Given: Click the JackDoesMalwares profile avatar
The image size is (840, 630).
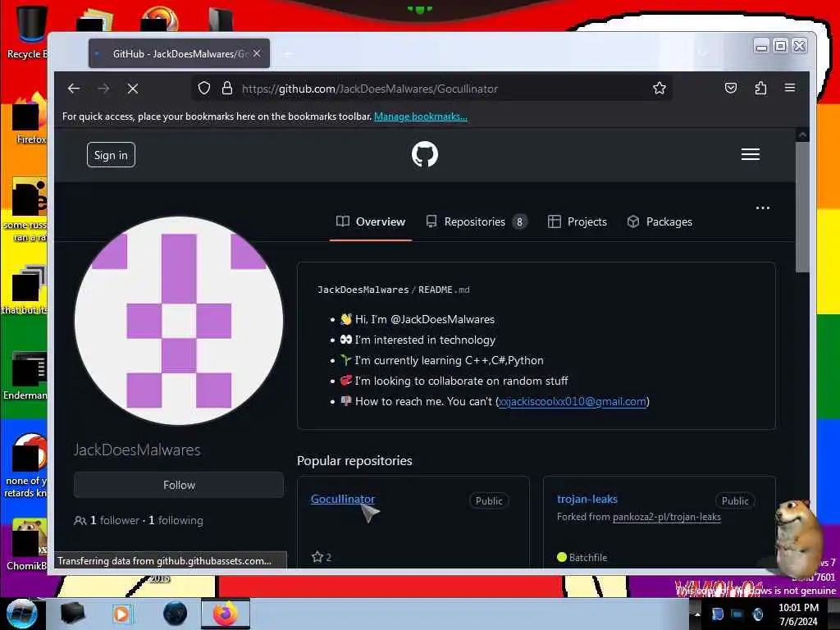Looking at the screenshot, I should pyautogui.click(x=179, y=321).
